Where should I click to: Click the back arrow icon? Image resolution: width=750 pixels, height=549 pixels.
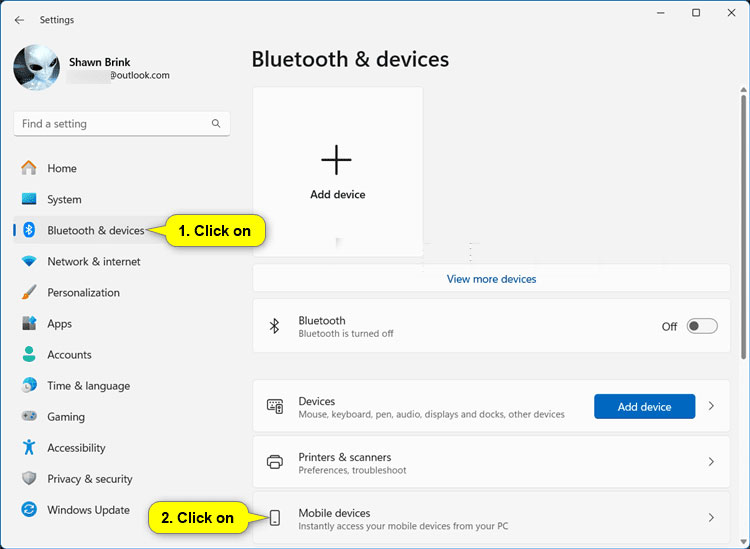pos(19,20)
